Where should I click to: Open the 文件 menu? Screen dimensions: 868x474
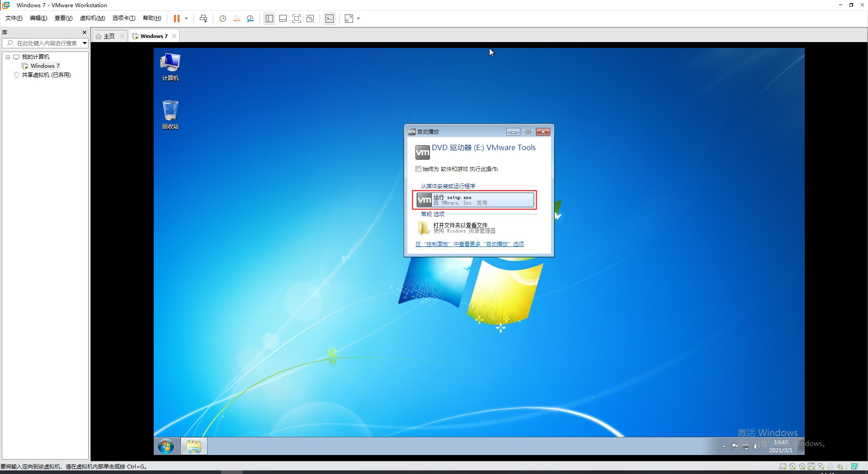coord(14,18)
